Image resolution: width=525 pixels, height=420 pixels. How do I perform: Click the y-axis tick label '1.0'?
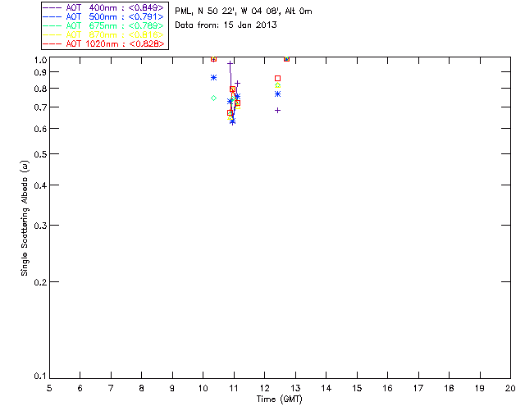coord(40,60)
